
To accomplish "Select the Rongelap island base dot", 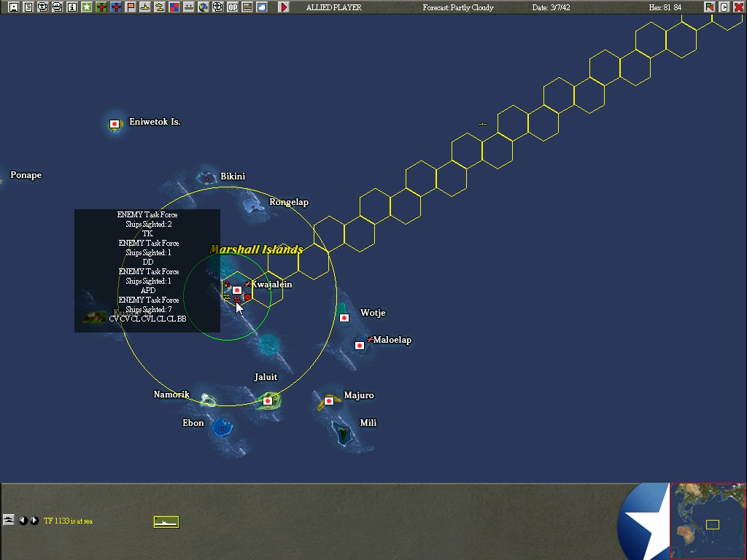I will tap(253, 206).
